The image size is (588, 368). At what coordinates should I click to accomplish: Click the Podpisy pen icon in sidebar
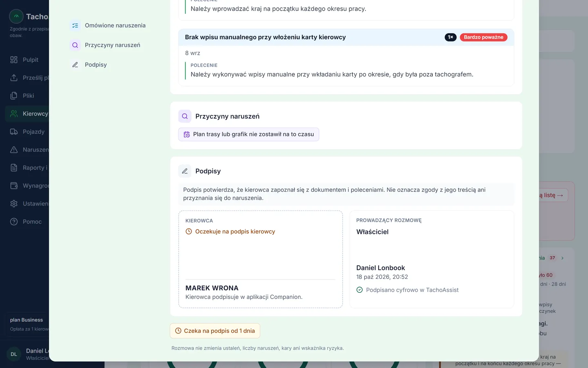[75, 65]
